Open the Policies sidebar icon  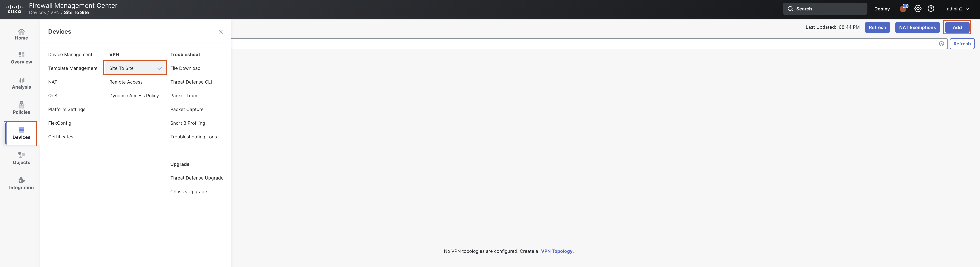pyautogui.click(x=21, y=108)
